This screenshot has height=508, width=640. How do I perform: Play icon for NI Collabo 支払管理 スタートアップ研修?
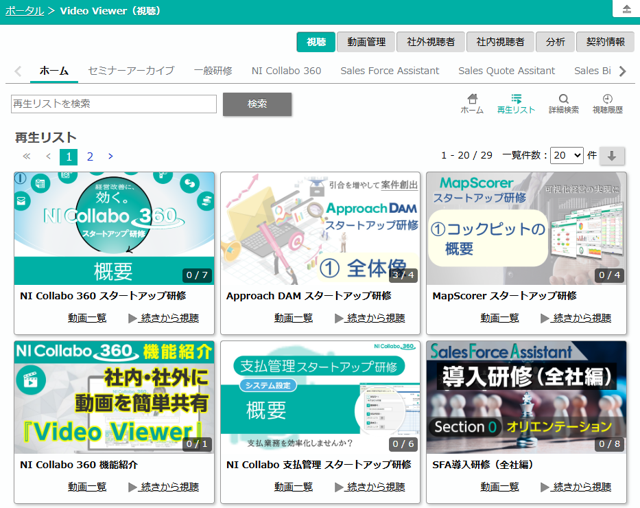(x=339, y=487)
